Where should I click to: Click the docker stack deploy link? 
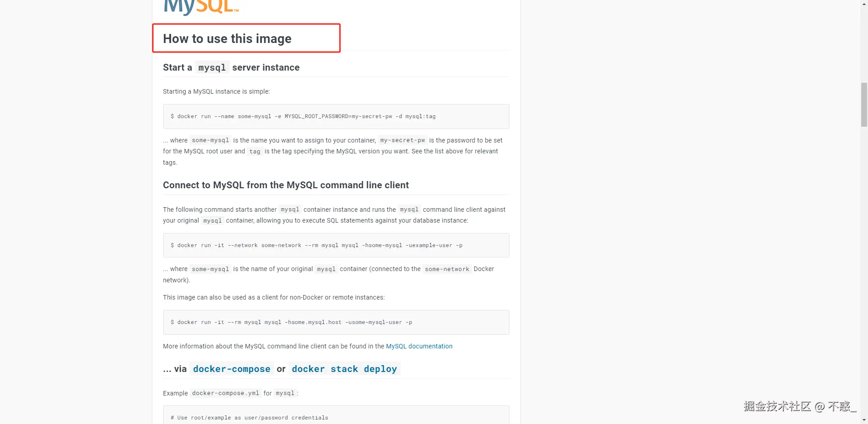(x=344, y=369)
